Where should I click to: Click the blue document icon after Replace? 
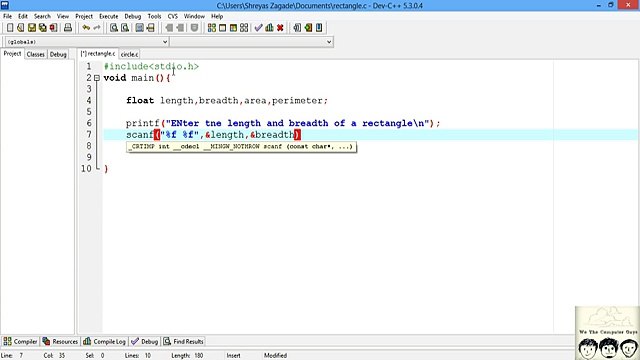[x=140, y=28]
